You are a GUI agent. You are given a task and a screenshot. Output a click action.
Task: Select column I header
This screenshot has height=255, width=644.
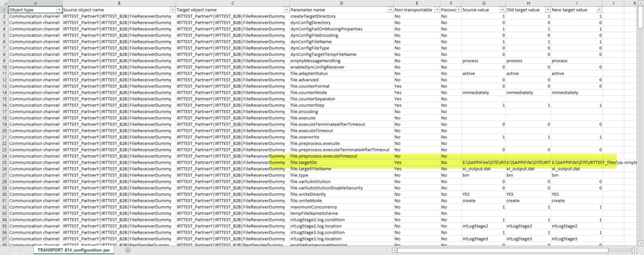point(577,3)
